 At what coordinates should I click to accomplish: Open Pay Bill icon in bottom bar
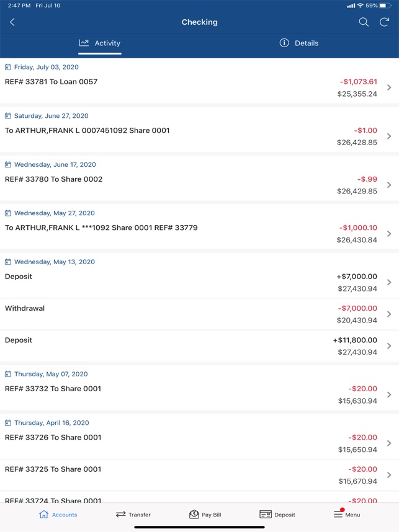194,515
